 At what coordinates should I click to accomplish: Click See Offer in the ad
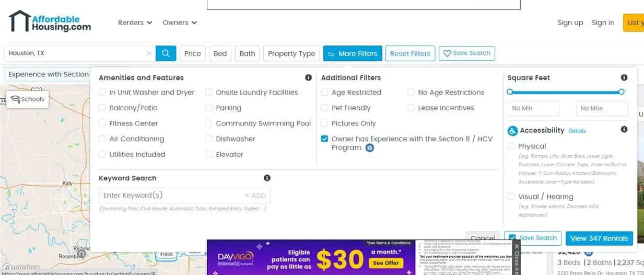coord(386,263)
